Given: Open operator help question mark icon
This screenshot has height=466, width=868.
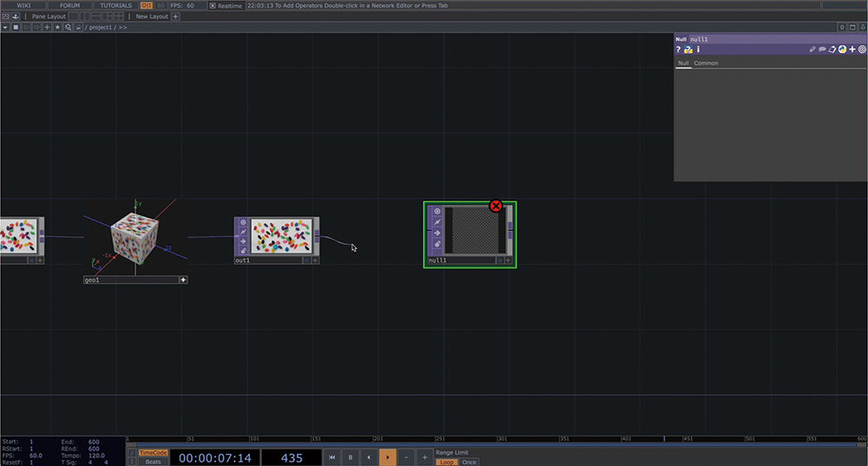Looking at the screenshot, I should (x=679, y=50).
